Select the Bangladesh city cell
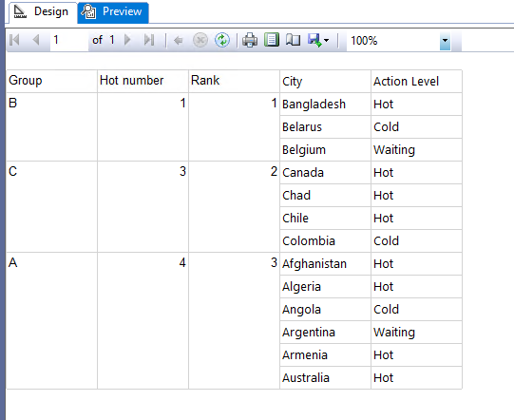 point(325,105)
